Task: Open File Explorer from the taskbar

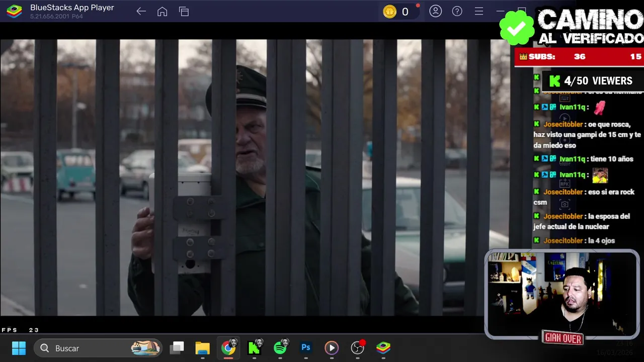Action: pos(202,348)
